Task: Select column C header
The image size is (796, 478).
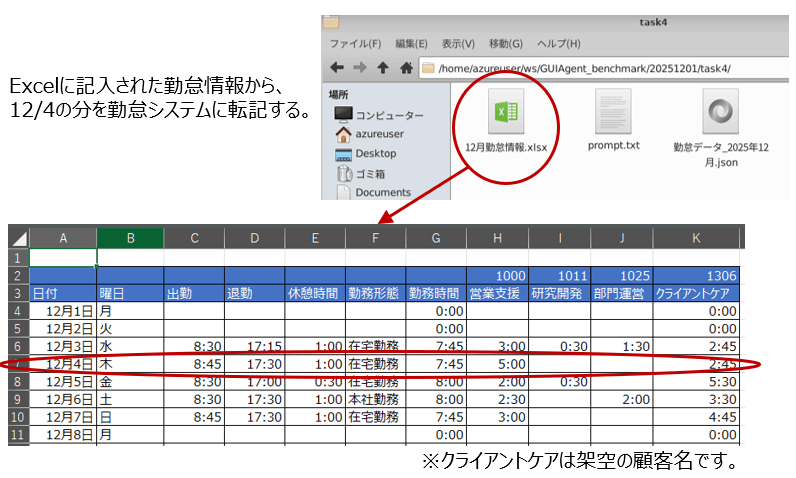Action: click(194, 238)
